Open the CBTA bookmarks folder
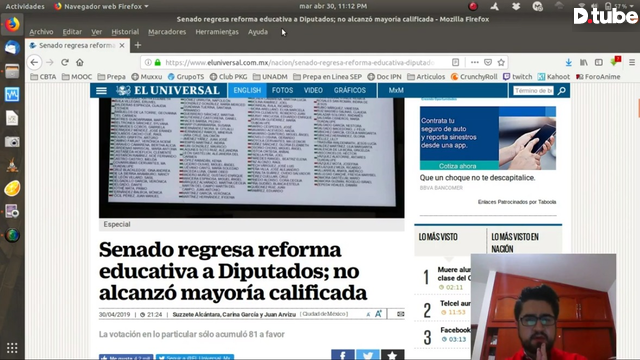This screenshot has width=640, height=360. tap(43, 77)
